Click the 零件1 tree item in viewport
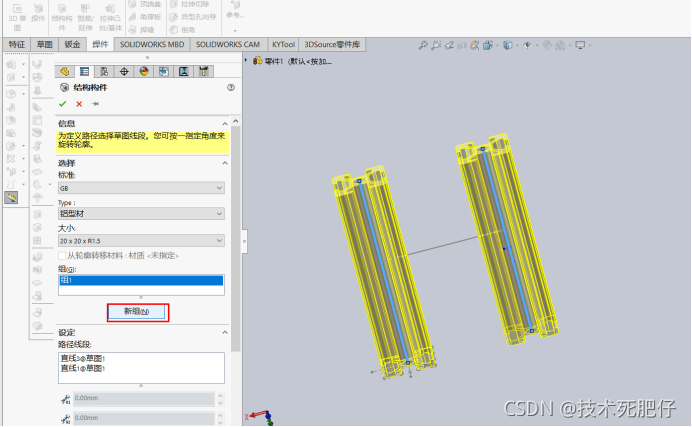This screenshot has height=427, width=692. 292,61
